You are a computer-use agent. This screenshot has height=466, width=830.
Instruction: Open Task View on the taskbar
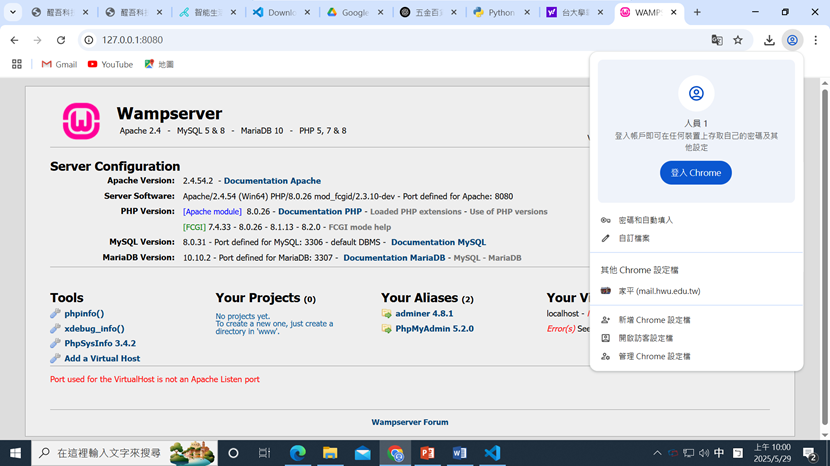pos(264,453)
